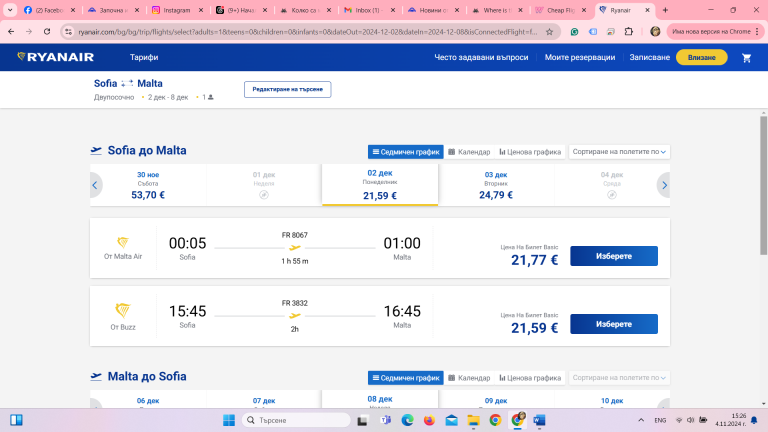Select the Седмичен график view for Sofia до Malta

click(405, 152)
